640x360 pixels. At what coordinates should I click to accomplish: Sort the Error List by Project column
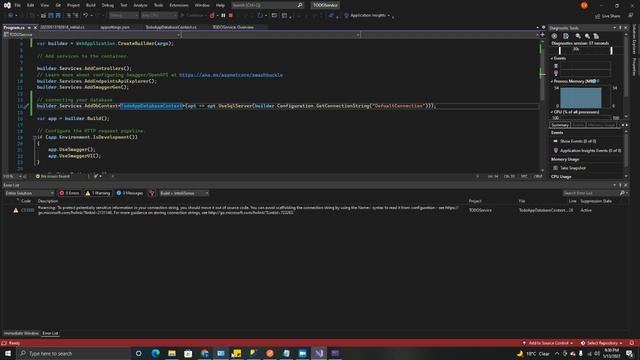(475, 201)
